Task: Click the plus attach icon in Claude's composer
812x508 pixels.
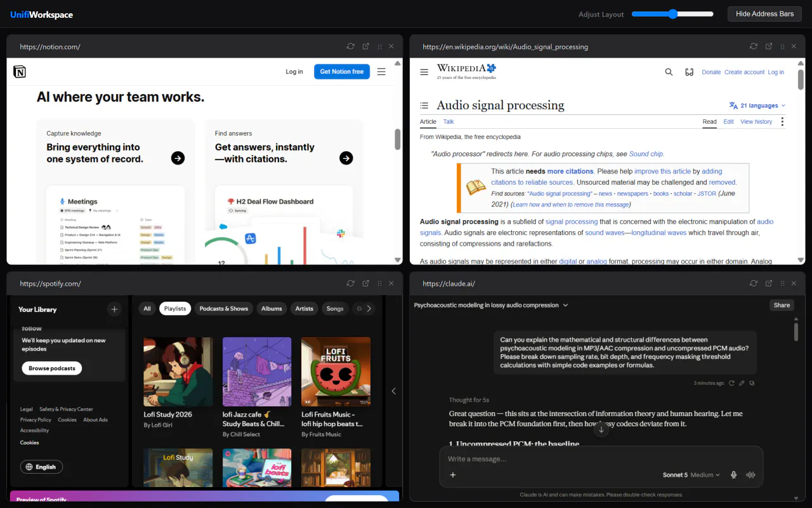Action: coord(453,474)
